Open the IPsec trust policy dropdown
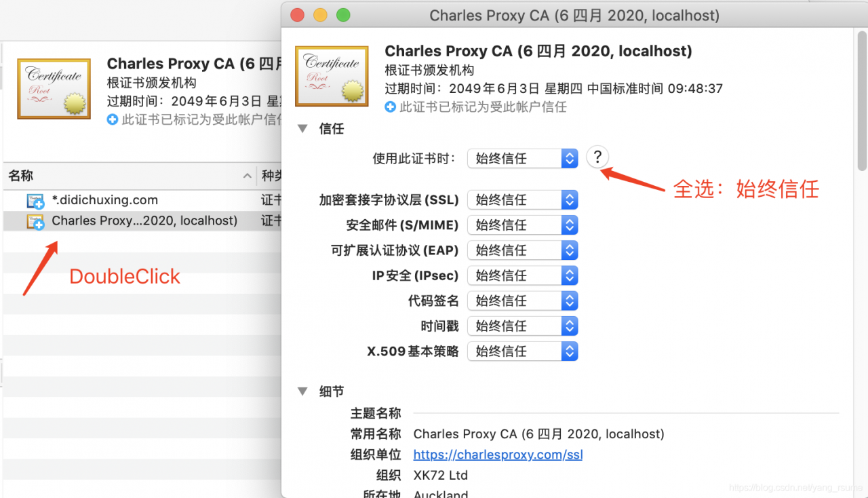 tap(523, 275)
